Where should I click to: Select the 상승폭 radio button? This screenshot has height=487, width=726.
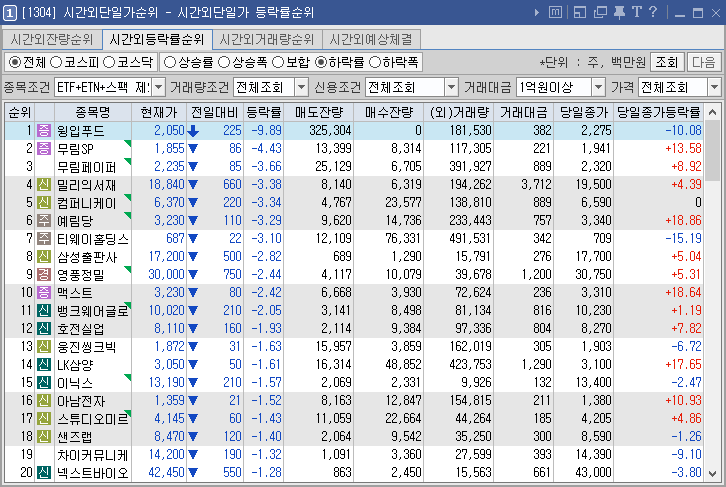tap(224, 62)
